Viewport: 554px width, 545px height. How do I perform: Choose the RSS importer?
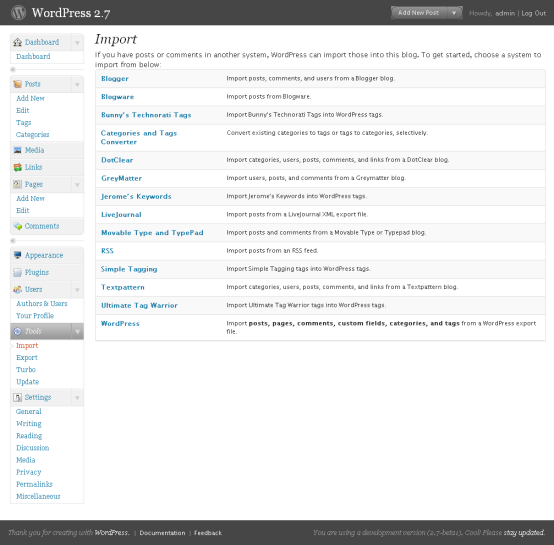coord(107,251)
